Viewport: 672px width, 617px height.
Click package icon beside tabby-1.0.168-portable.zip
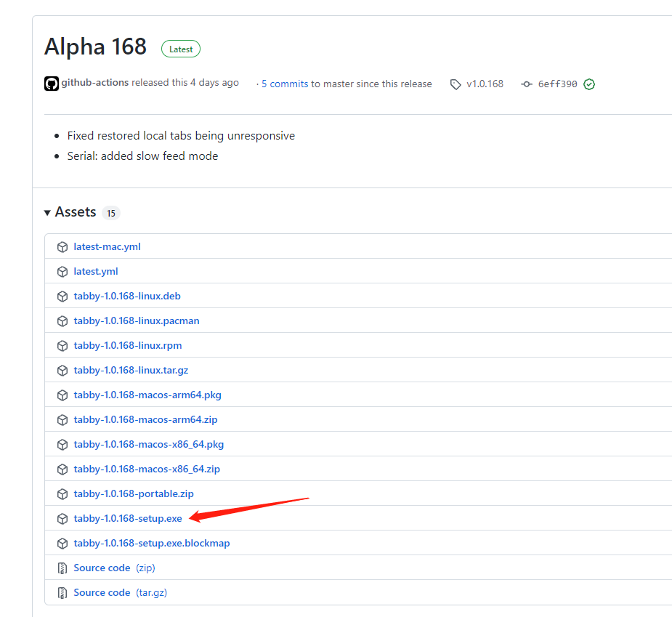click(62, 494)
